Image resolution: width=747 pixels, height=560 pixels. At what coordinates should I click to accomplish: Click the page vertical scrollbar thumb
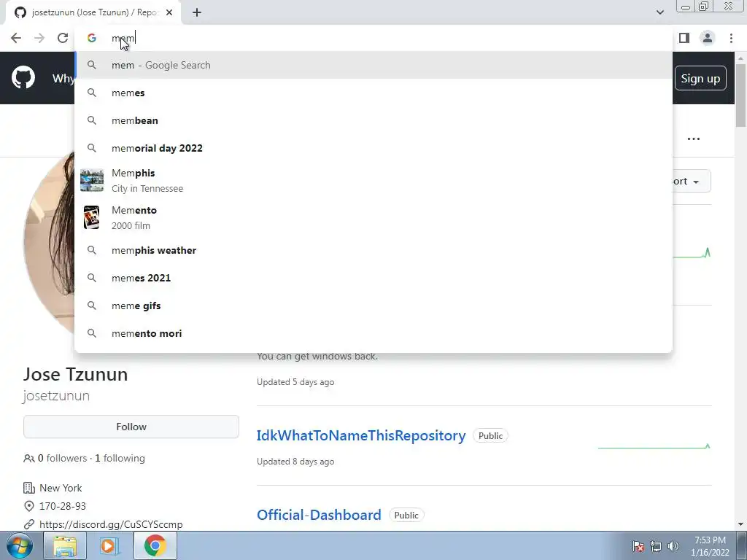tap(740, 96)
